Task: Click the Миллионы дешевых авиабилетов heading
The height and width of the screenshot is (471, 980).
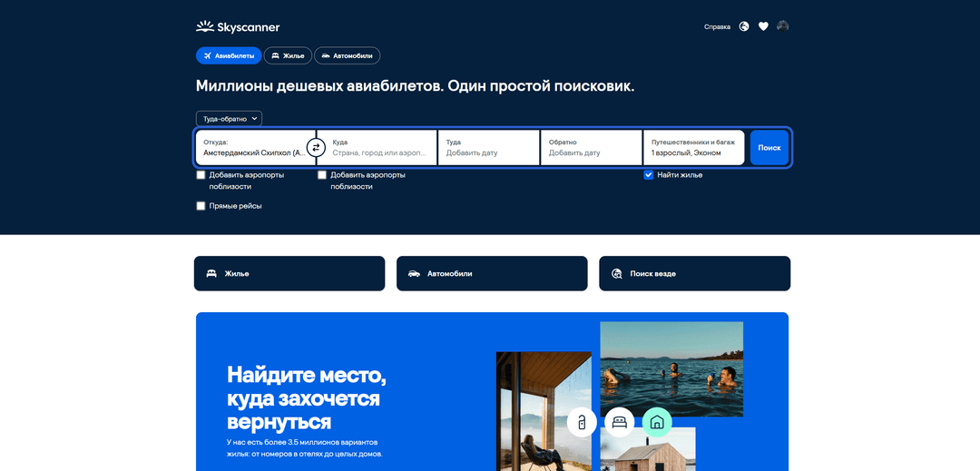Action: click(415, 86)
